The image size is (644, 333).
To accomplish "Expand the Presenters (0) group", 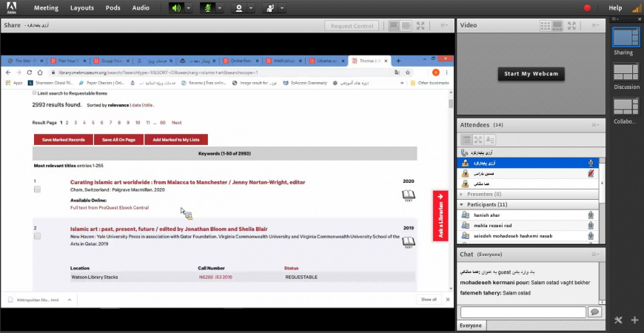I will 463,194.
